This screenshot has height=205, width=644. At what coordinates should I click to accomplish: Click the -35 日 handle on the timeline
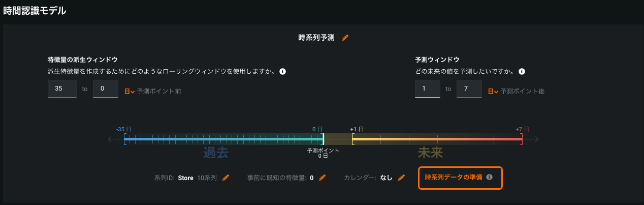(x=124, y=139)
